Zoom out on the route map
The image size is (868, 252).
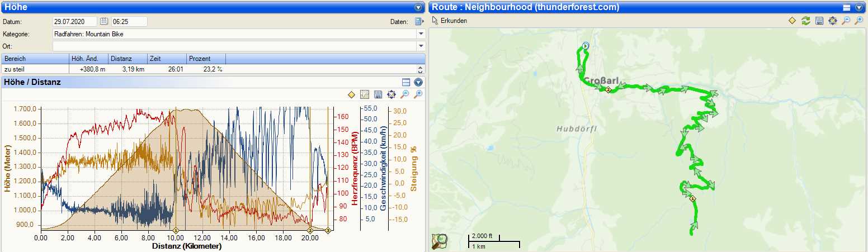[846, 21]
